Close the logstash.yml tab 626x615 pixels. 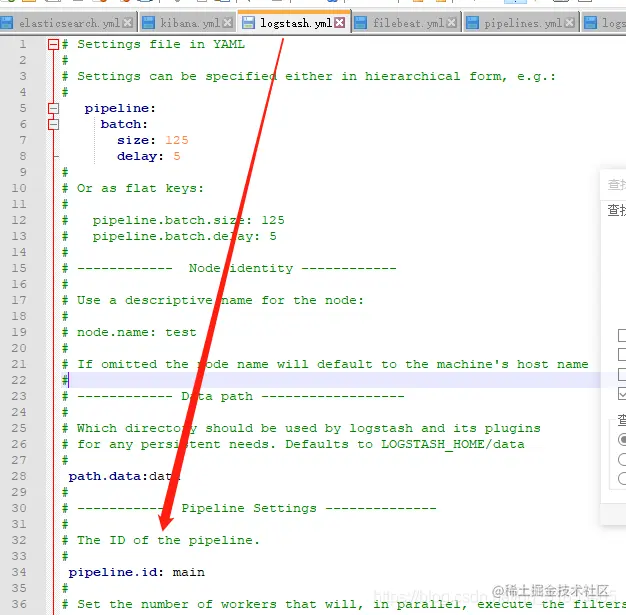tap(339, 23)
